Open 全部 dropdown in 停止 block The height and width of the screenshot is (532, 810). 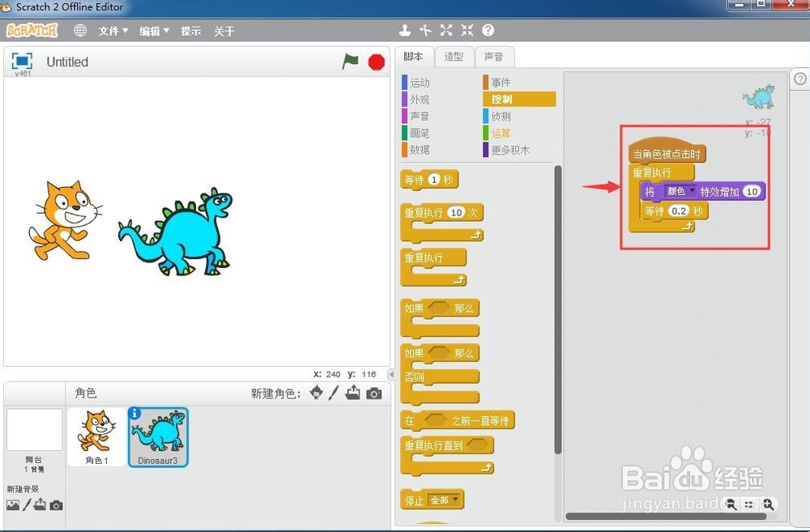point(444,500)
